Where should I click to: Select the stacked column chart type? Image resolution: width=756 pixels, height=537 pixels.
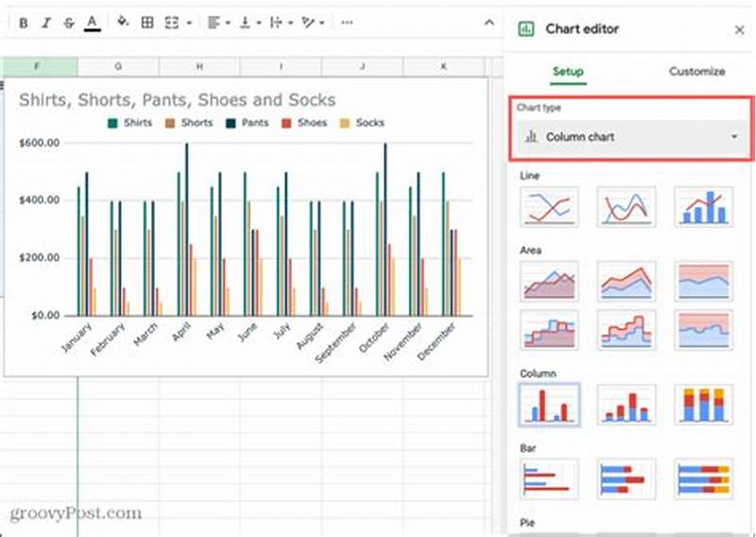(x=627, y=405)
